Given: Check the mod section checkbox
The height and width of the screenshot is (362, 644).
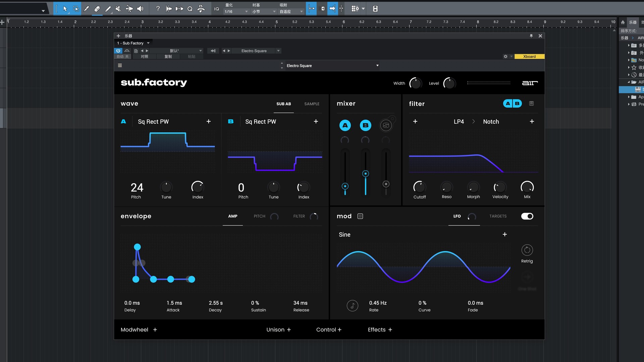Looking at the screenshot, I should [360, 216].
